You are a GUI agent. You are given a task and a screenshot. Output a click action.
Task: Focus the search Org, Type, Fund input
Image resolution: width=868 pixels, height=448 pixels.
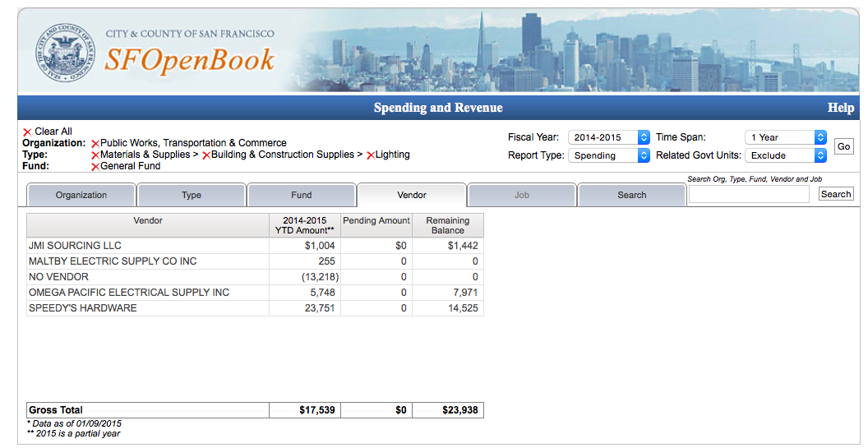pyautogui.click(x=749, y=194)
